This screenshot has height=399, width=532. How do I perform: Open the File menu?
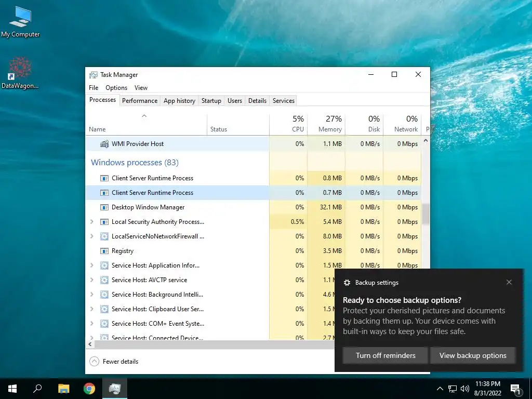point(94,88)
